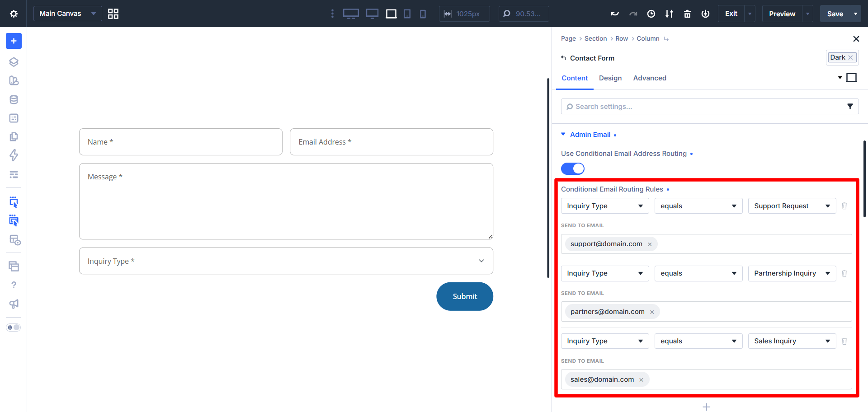Switch to the Advanced tab
868x412 pixels.
tap(650, 78)
